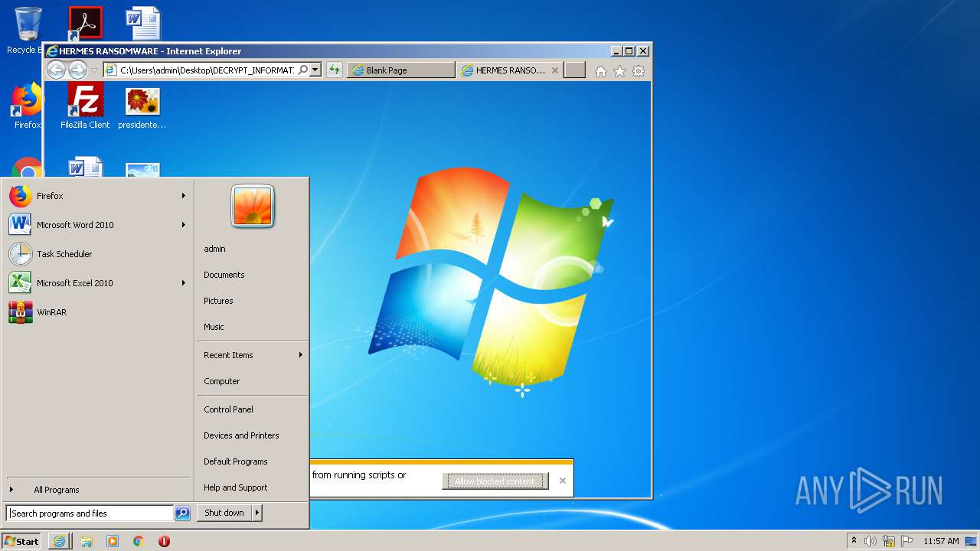This screenshot has height=551, width=980.
Task: Show All Programs list
Action: click(98, 490)
